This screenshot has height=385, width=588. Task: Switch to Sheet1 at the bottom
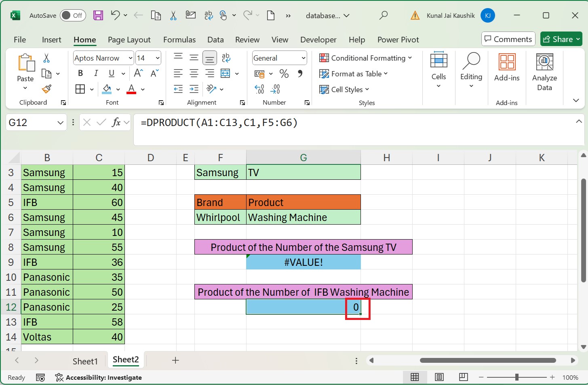85,361
